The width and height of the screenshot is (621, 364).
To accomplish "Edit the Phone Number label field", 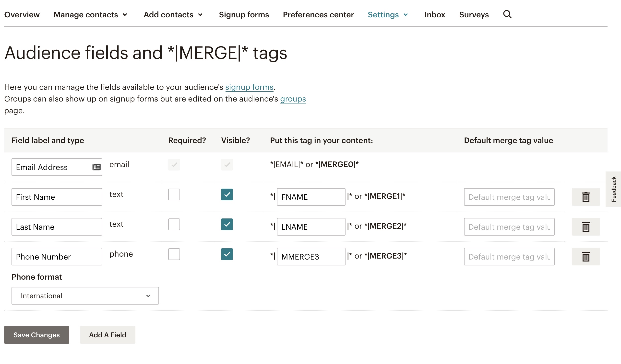I will click(x=57, y=256).
